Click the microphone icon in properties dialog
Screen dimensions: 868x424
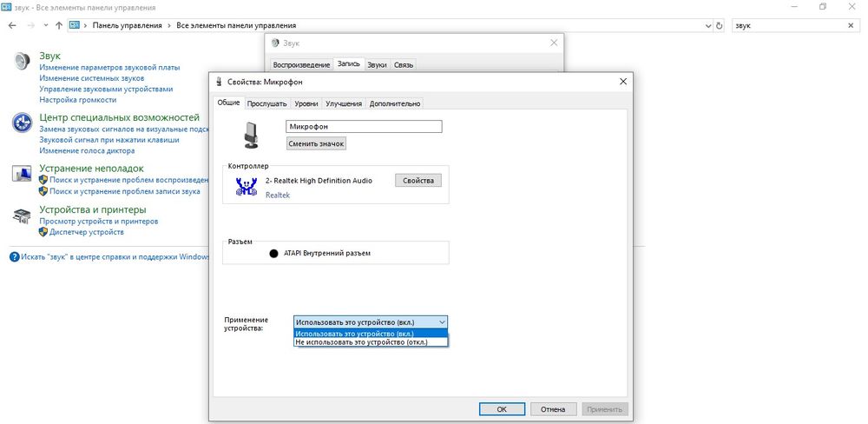[252, 135]
